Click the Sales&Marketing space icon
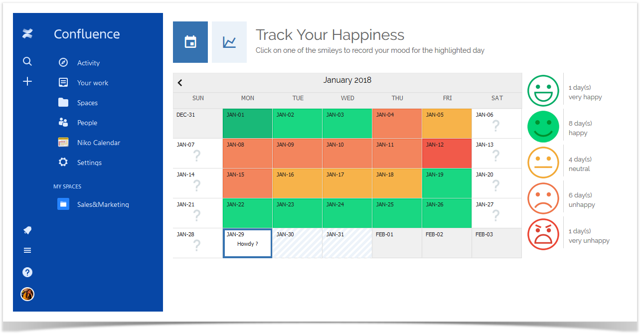 coord(63,204)
